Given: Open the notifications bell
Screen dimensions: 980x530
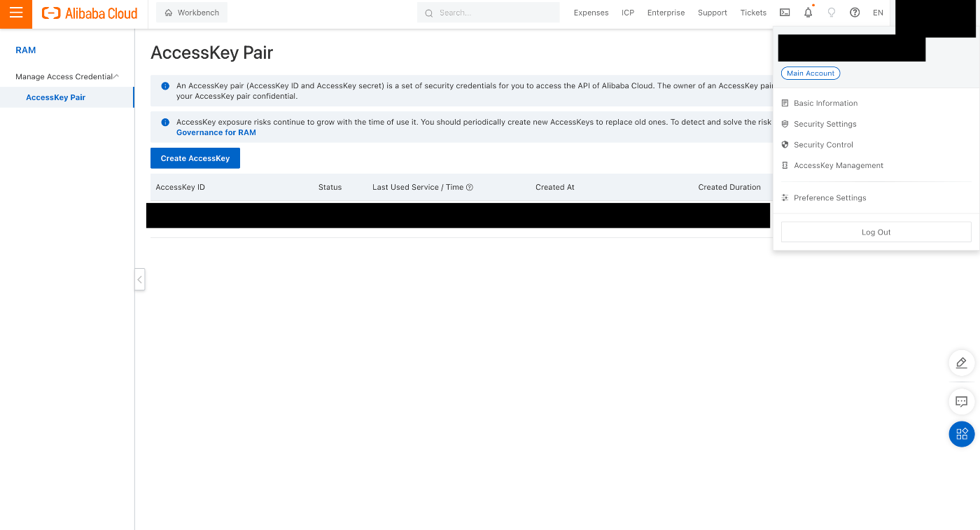Looking at the screenshot, I should click(x=808, y=13).
